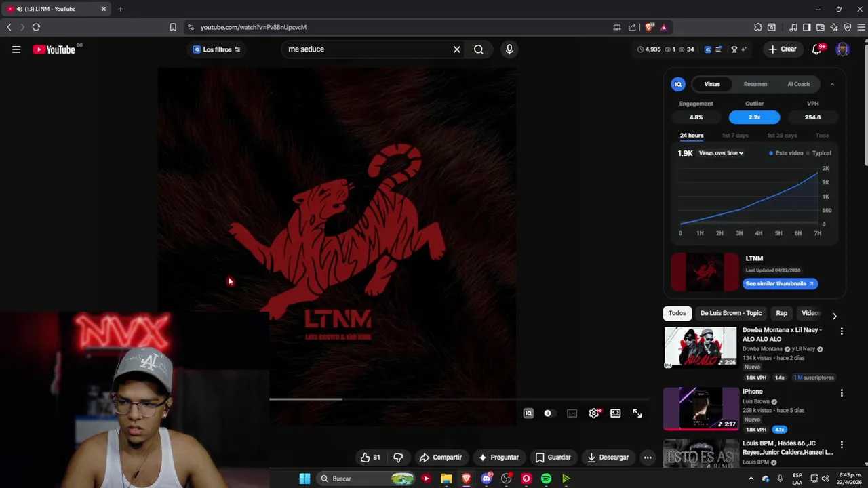Switch to the AI Coach tab

coord(798,84)
